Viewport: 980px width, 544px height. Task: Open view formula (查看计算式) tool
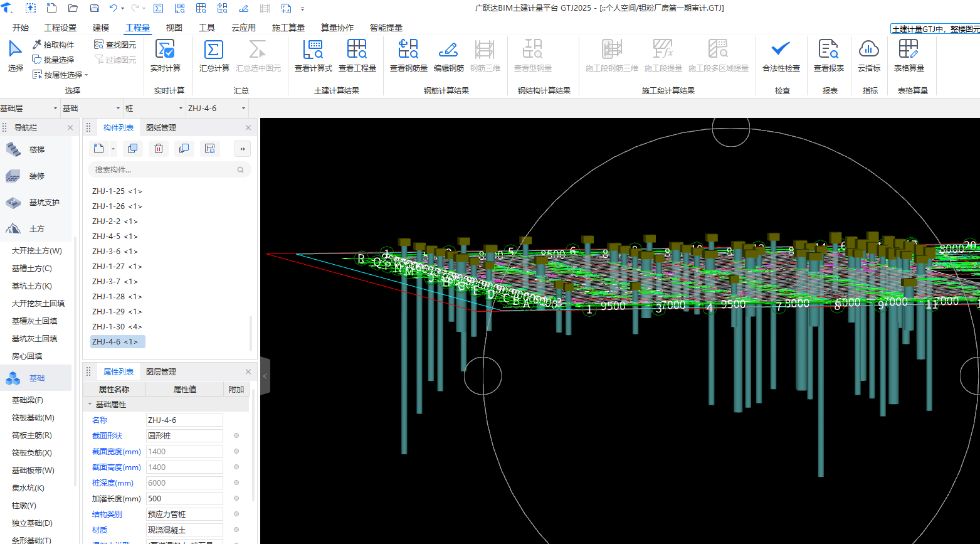tap(313, 56)
